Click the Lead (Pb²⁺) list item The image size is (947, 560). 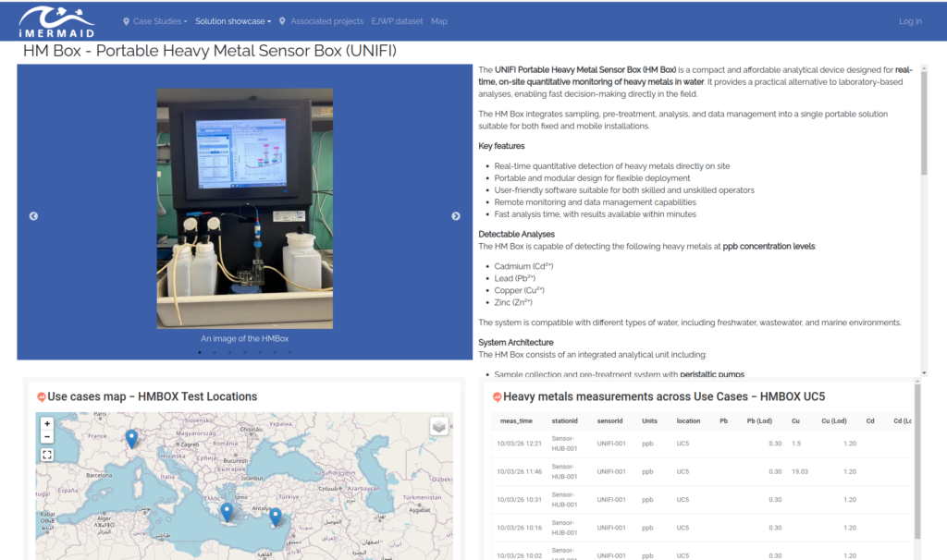[x=514, y=278]
